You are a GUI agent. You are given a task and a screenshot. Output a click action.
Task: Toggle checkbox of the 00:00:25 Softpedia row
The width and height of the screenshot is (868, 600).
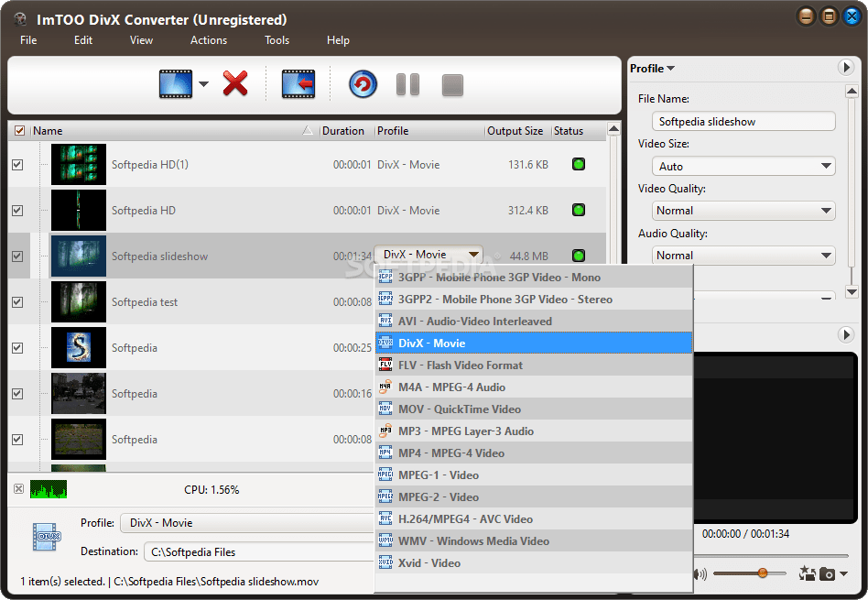[17, 348]
